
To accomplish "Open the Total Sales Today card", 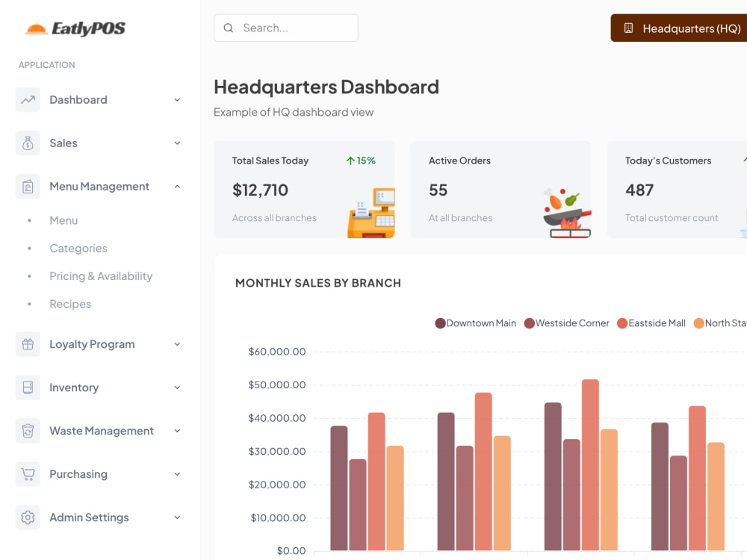I will click(x=305, y=189).
